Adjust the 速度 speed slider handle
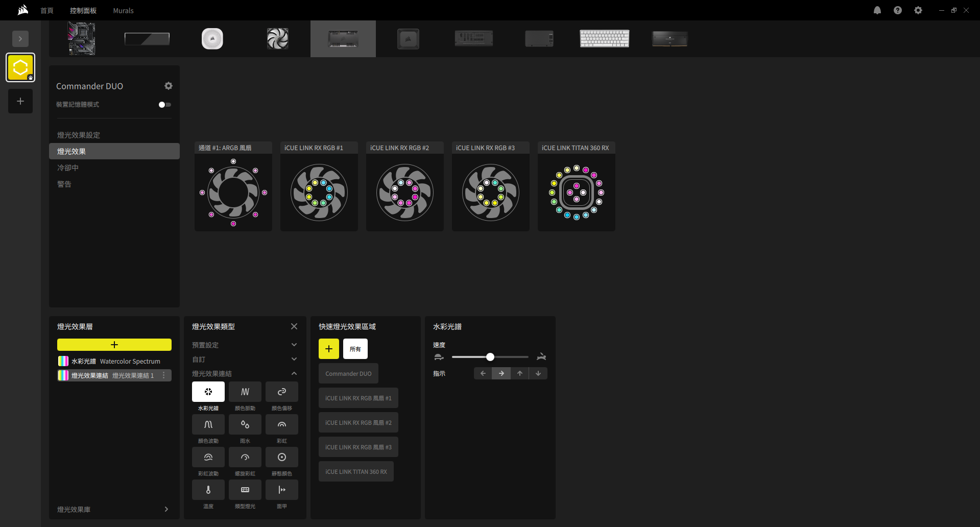 (490, 357)
